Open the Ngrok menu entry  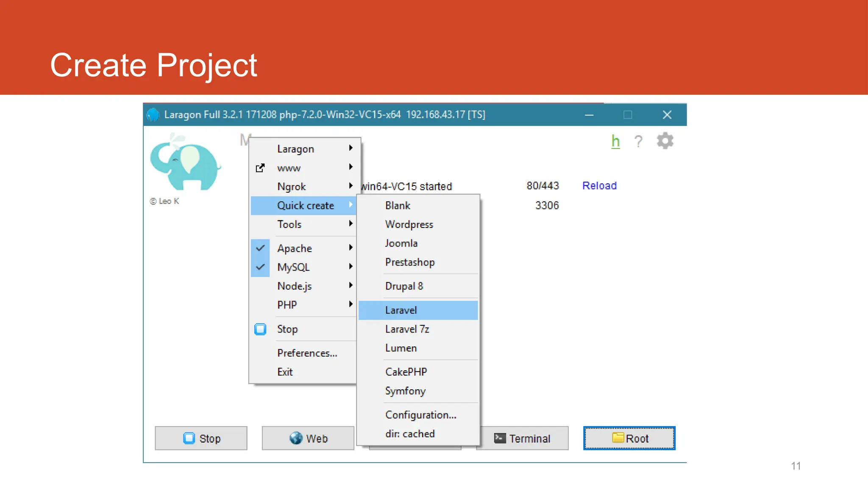(x=303, y=186)
